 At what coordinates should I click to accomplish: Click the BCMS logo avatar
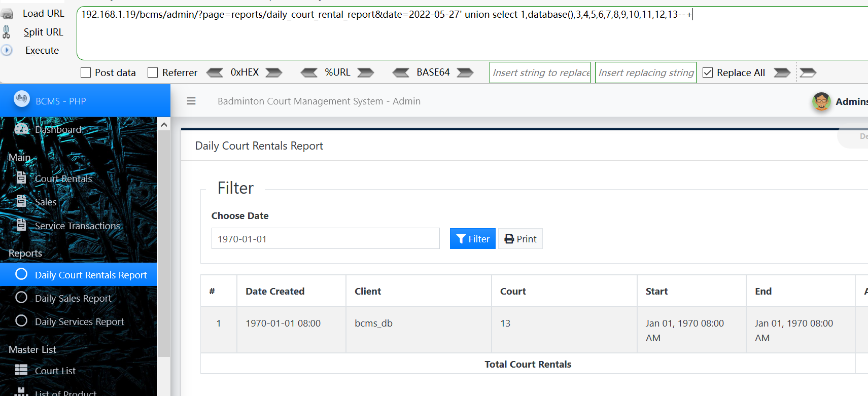22,99
